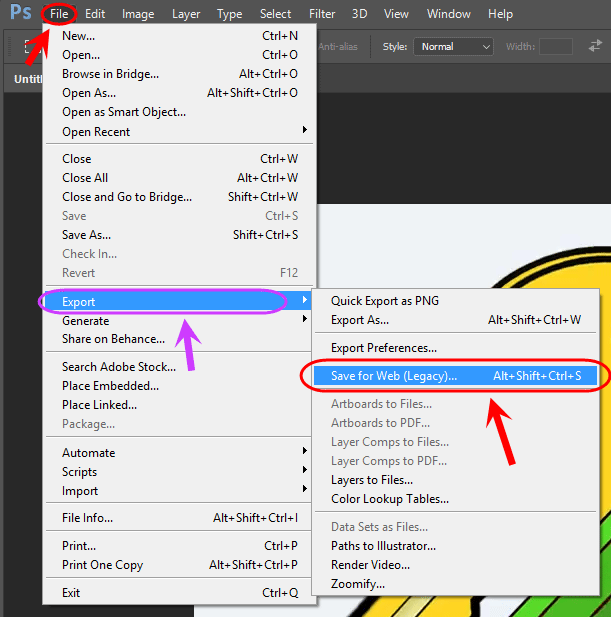Image resolution: width=611 pixels, height=617 pixels.
Task: Select Quick Export as PNG
Action: [x=456, y=301]
